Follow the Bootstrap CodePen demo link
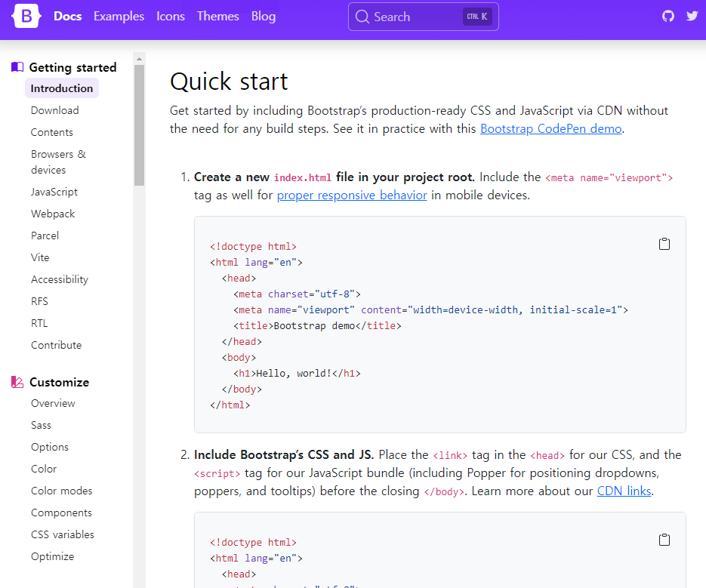 (551, 129)
